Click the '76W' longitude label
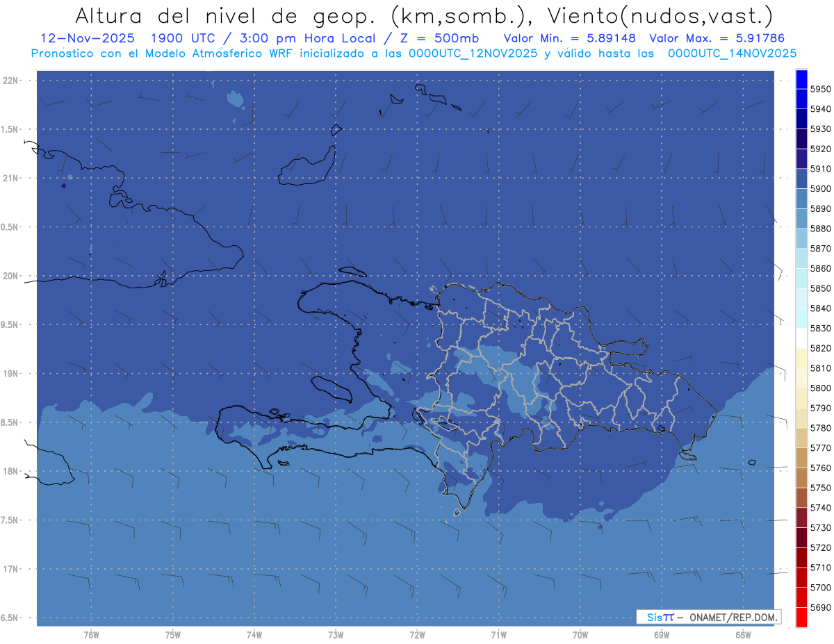This screenshot has width=834, height=644. (91, 634)
